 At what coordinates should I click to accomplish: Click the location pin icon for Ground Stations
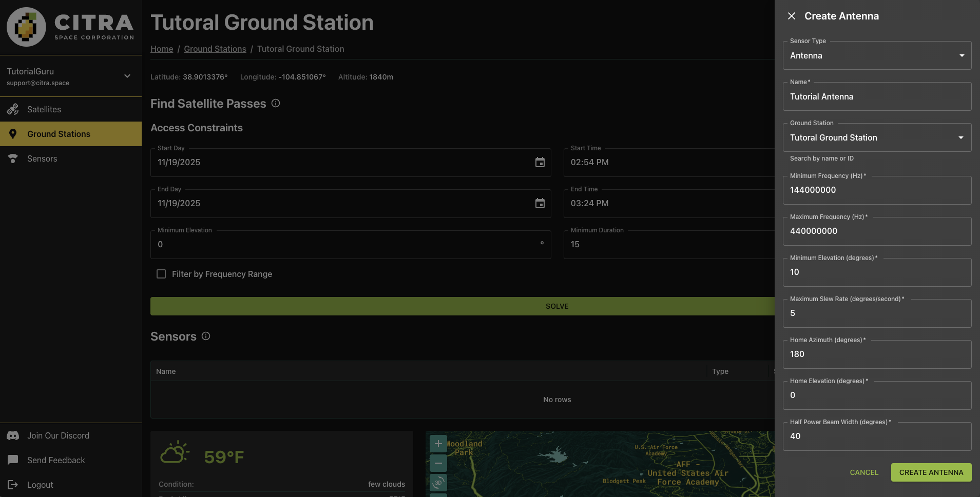coord(13,134)
